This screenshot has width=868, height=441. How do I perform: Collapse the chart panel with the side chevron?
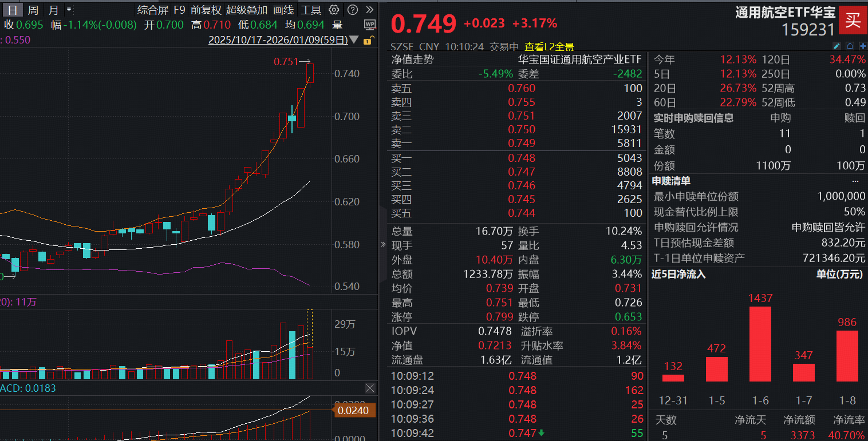pyautogui.click(x=382, y=244)
